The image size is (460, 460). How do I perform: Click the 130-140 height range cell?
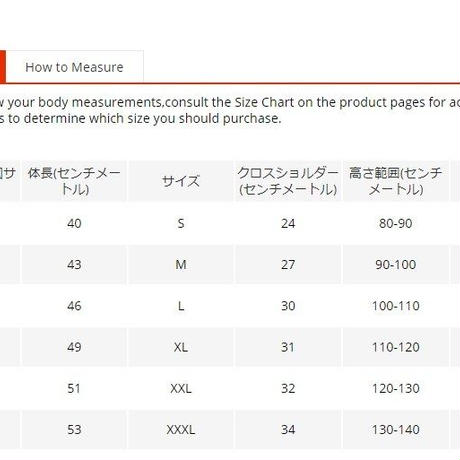click(x=396, y=430)
